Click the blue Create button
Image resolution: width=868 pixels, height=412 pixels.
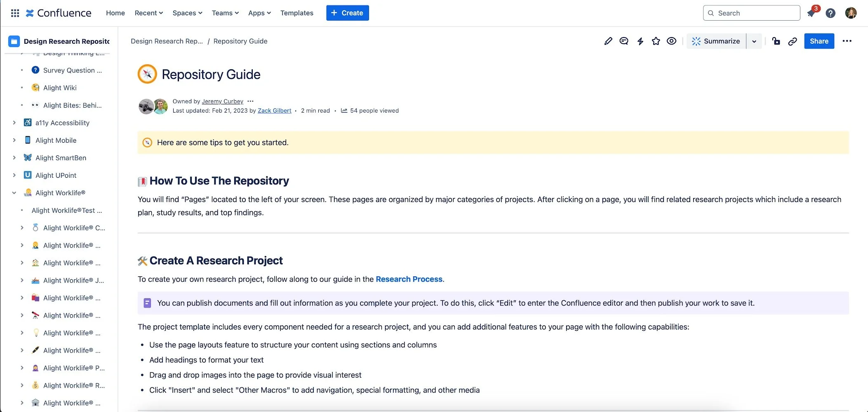347,13
